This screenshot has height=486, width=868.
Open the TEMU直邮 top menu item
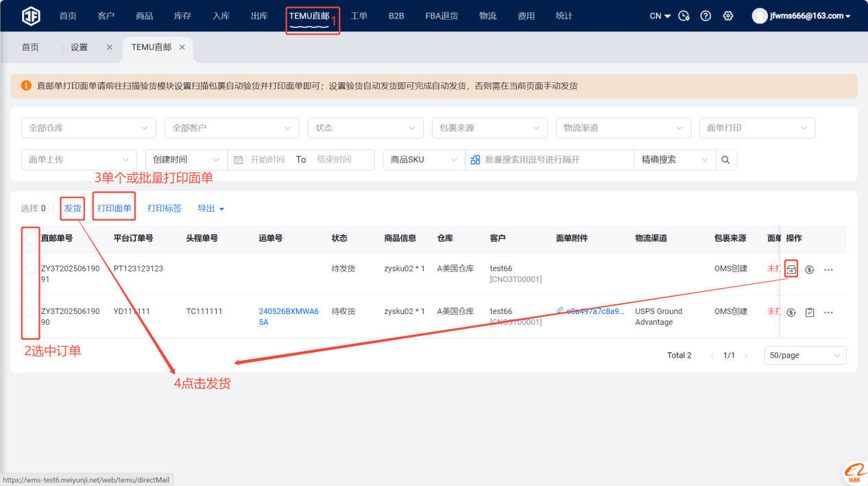coord(309,16)
